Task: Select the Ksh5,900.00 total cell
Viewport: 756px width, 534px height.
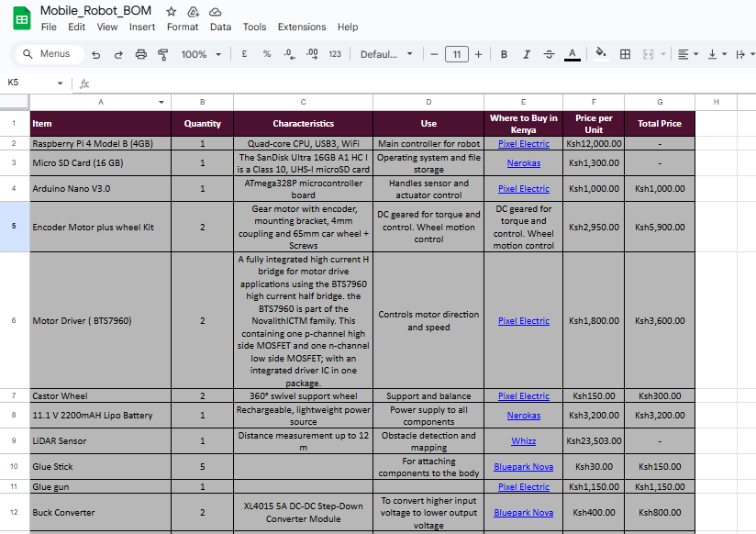Action: coord(660,227)
